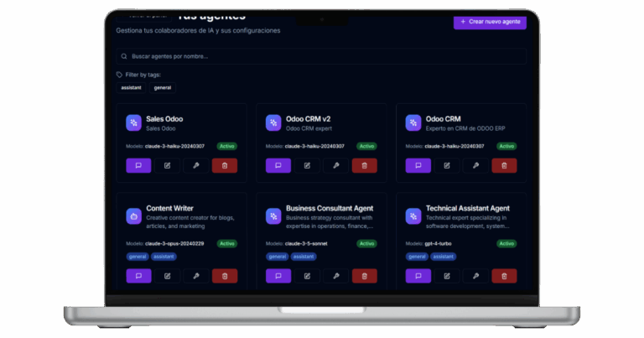This screenshot has height=338, width=644.
Task: Filter agents by the general tag
Action: (x=163, y=87)
